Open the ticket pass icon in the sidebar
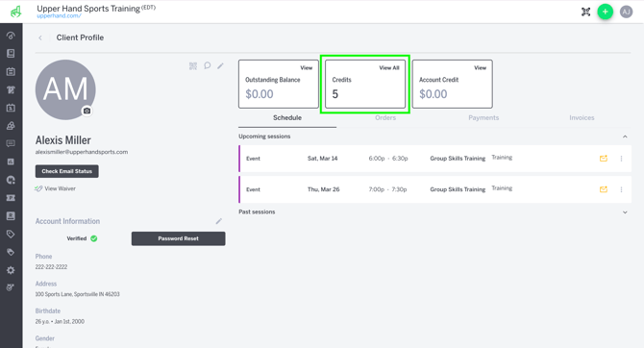Screen dimensions: 644x348 [x=11, y=198]
